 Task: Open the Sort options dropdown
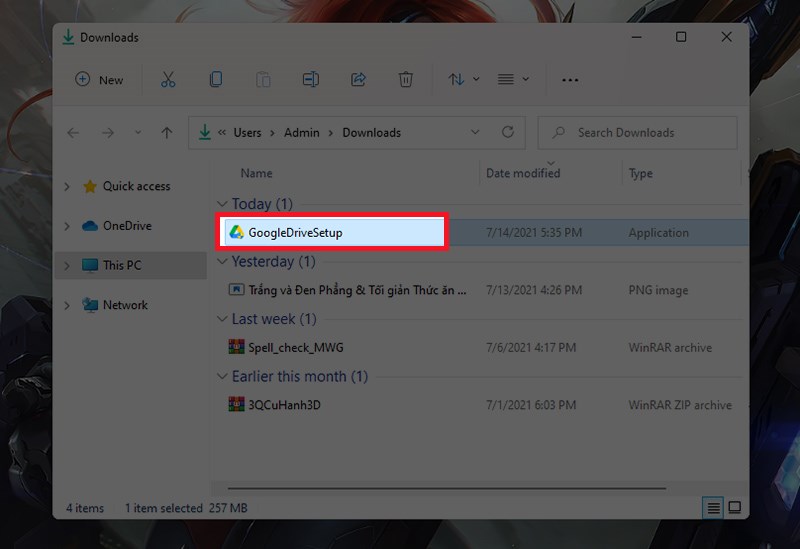pyautogui.click(x=463, y=80)
